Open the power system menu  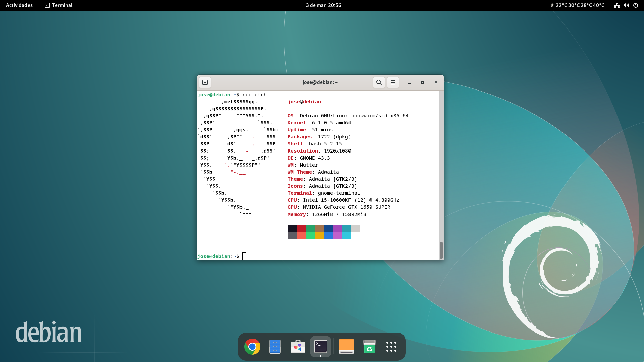(x=636, y=5)
